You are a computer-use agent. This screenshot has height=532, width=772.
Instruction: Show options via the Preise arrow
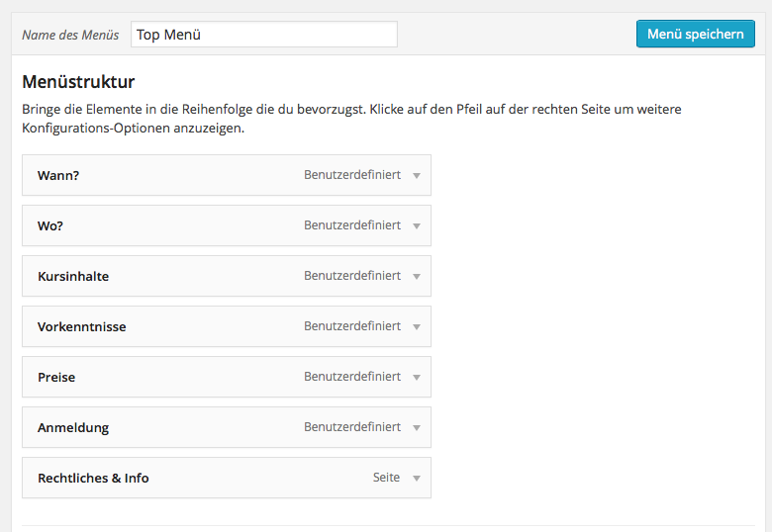(417, 377)
